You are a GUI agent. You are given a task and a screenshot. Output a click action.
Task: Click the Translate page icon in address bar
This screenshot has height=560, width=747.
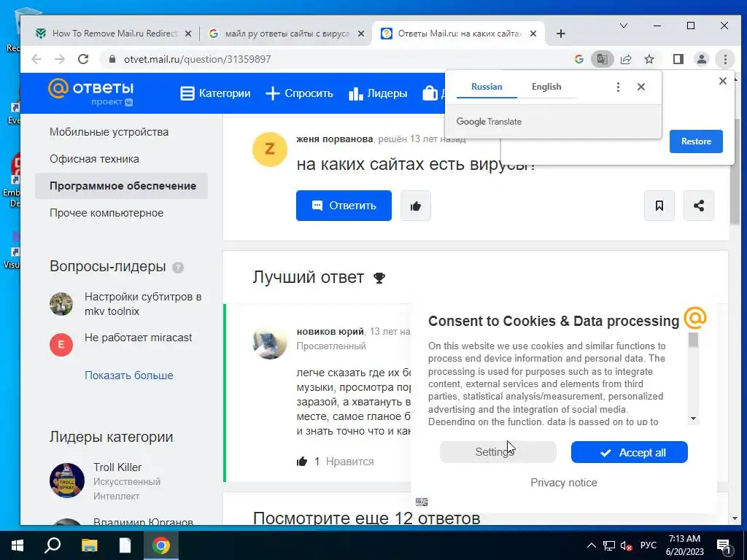pos(602,59)
